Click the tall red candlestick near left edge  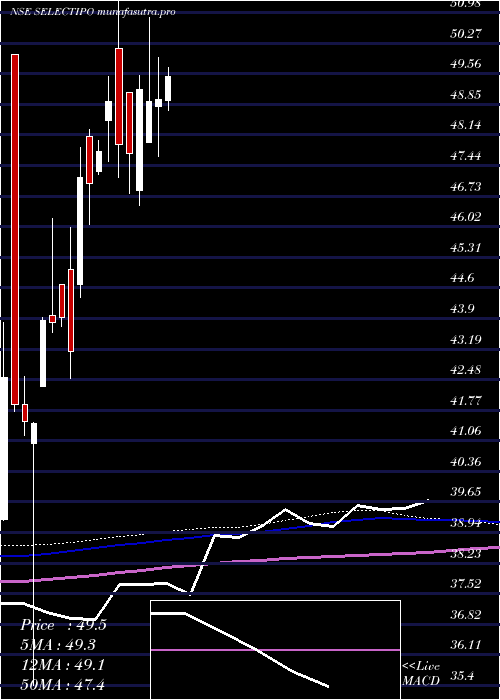(x=15, y=229)
